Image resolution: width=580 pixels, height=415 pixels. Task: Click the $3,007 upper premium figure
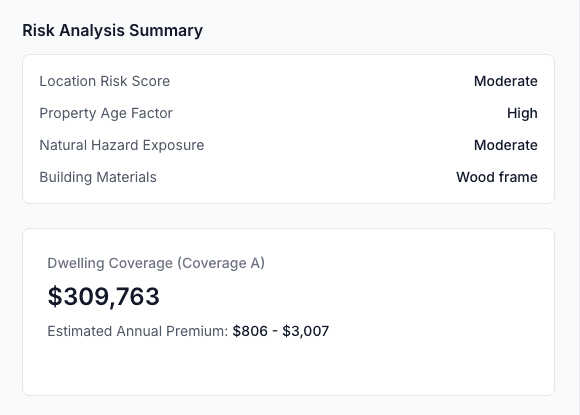[x=306, y=331]
